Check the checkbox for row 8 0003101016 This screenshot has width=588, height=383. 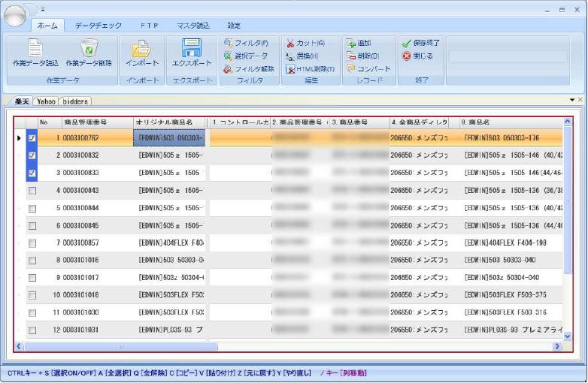point(32,260)
